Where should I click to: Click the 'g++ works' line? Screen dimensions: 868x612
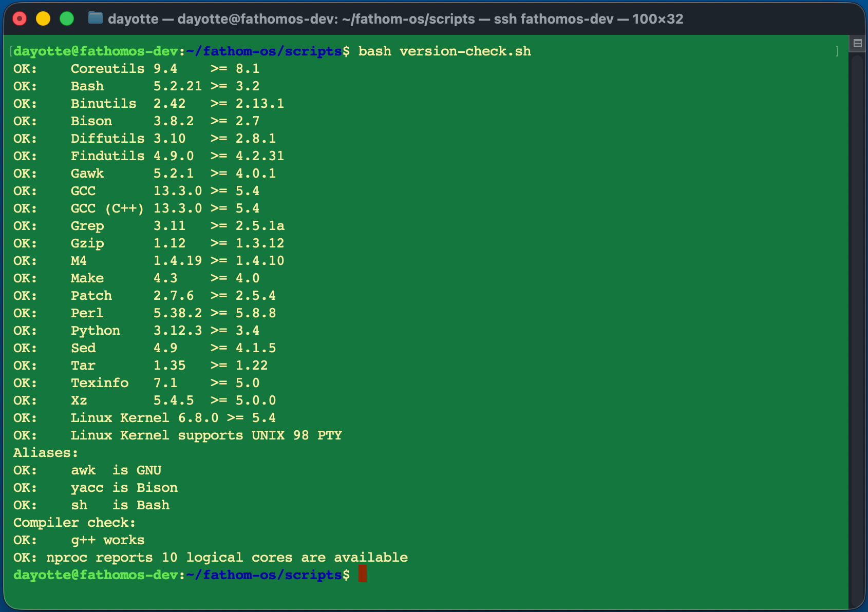[79, 540]
